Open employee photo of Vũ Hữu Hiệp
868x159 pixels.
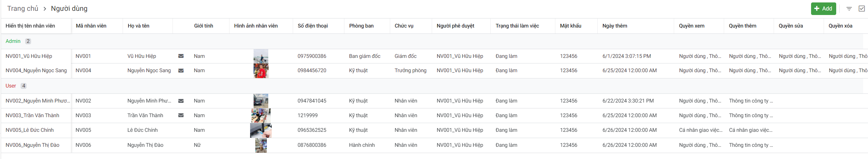coord(261,56)
